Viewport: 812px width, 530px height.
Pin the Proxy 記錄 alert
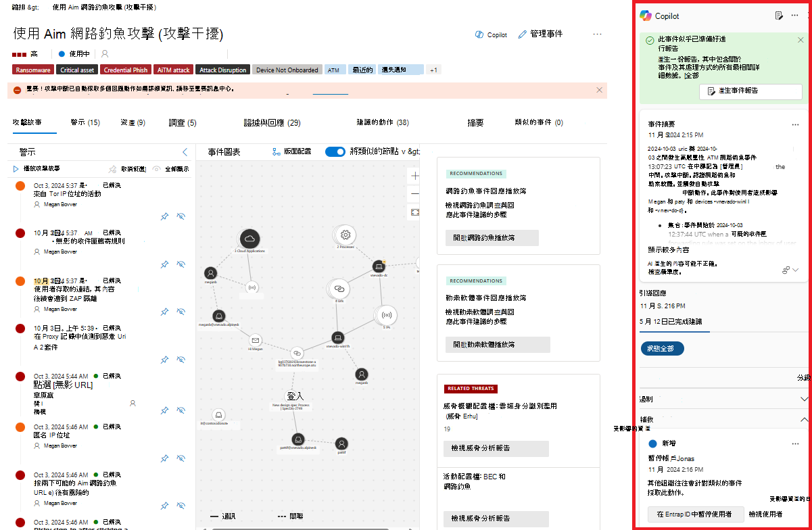(164, 360)
